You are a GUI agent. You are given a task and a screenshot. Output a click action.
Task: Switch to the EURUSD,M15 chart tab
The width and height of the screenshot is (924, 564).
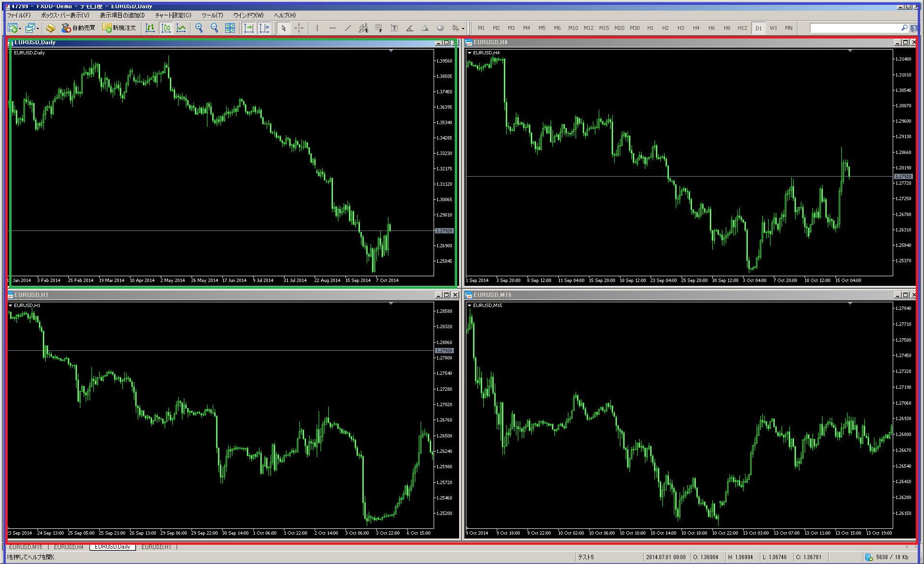(x=26, y=547)
